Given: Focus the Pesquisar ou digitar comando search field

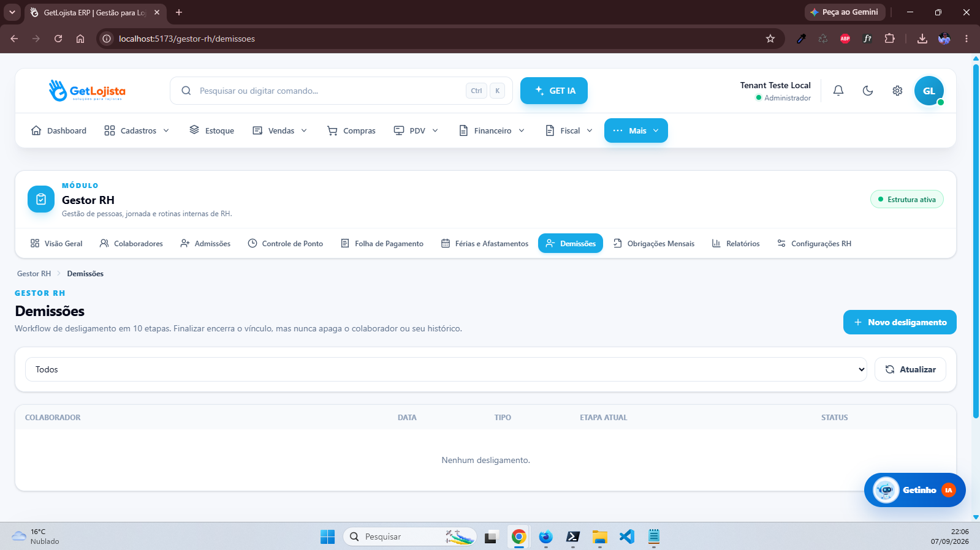Looking at the screenshot, I should (341, 91).
